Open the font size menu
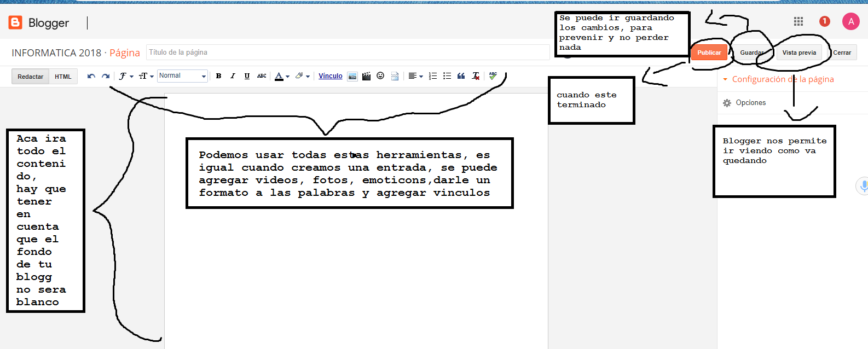868x349 pixels. 146,76
